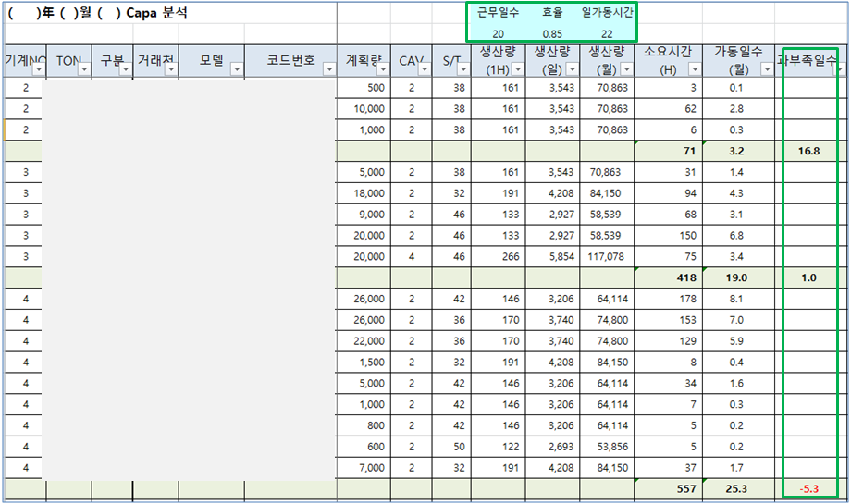Select the hourly output cell 266

point(499,256)
